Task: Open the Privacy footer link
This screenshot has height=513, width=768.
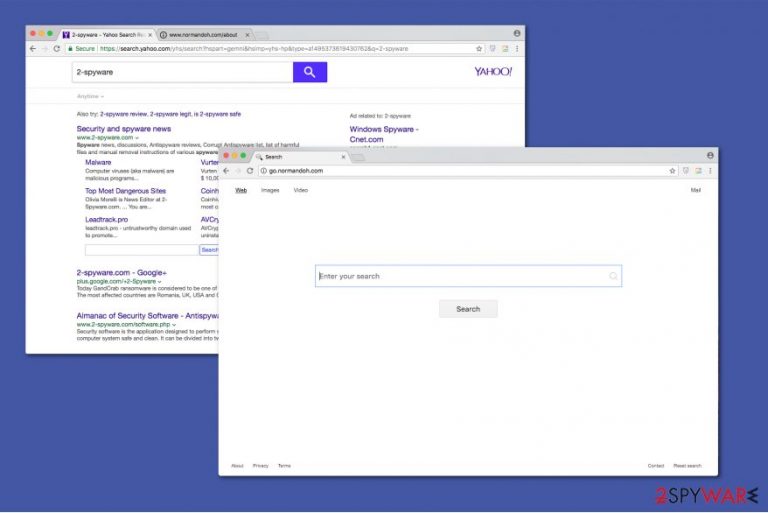Action: [x=261, y=466]
